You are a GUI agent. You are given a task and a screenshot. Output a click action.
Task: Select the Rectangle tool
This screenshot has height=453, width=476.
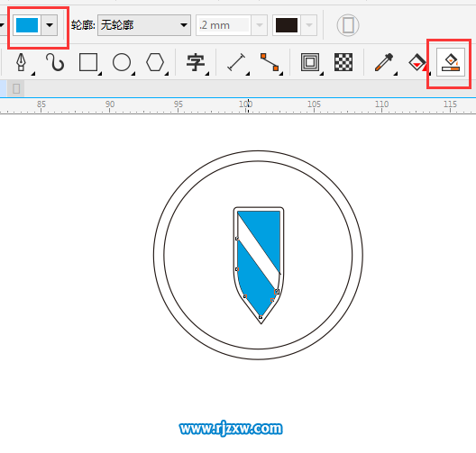coord(88,62)
